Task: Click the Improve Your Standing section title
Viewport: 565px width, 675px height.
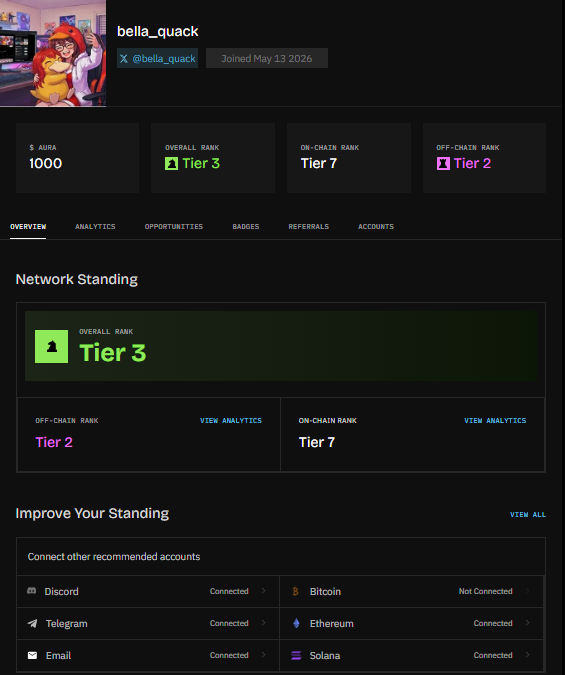Action: 92,514
